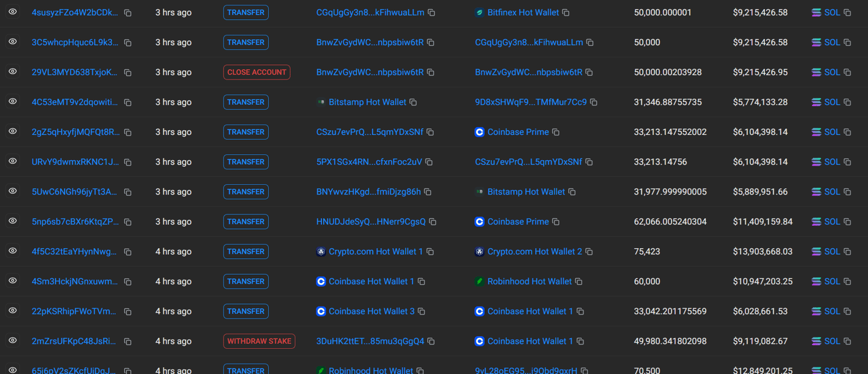Copy the 4susyzFZo4W2bCDk transaction signature

pos(128,13)
